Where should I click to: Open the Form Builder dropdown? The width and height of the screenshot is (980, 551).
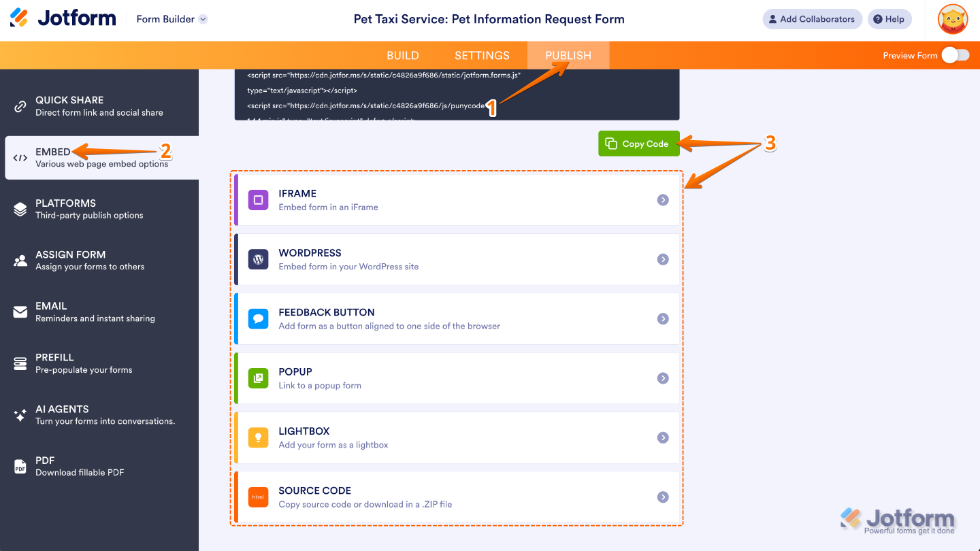pos(171,19)
